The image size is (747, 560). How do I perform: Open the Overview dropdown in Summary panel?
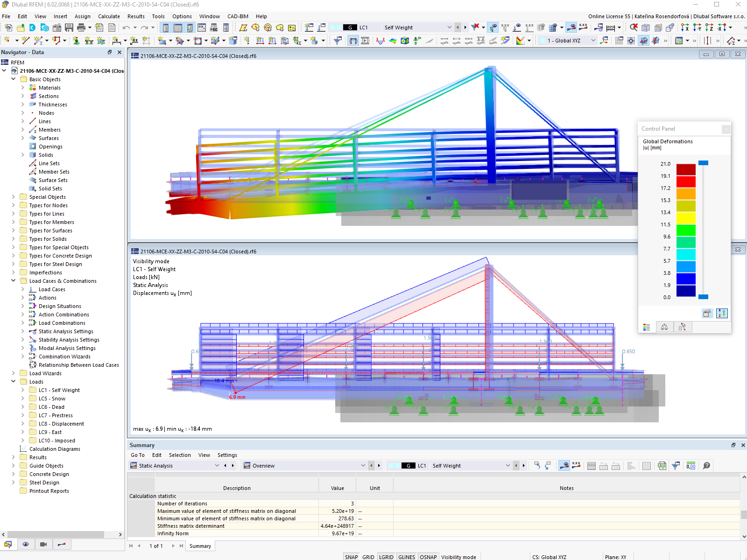363,465
